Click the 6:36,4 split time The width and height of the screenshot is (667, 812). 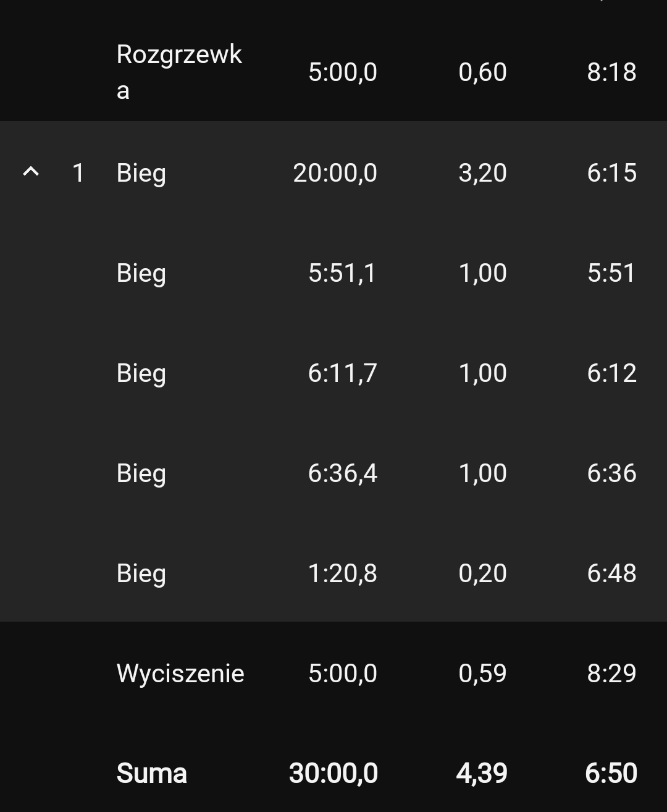(342, 473)
